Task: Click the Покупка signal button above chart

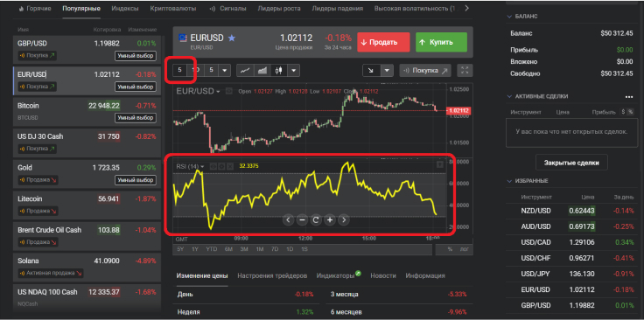Action: (425, 70)
